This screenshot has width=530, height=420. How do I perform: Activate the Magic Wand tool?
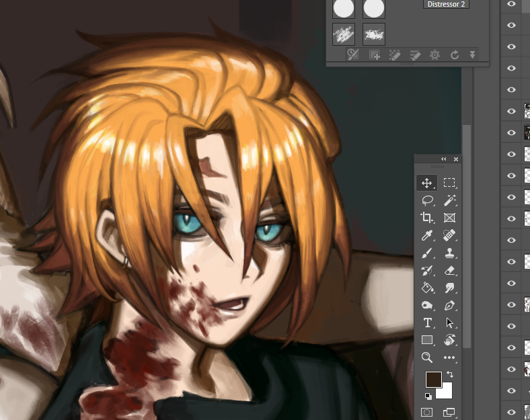(x=449, y=200)
